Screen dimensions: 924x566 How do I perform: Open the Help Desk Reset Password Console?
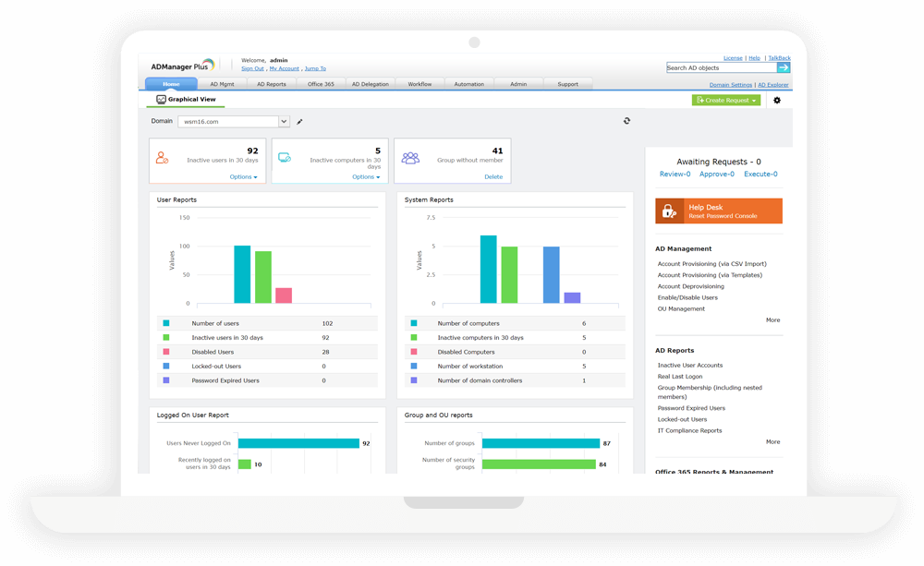click(719, 211)
